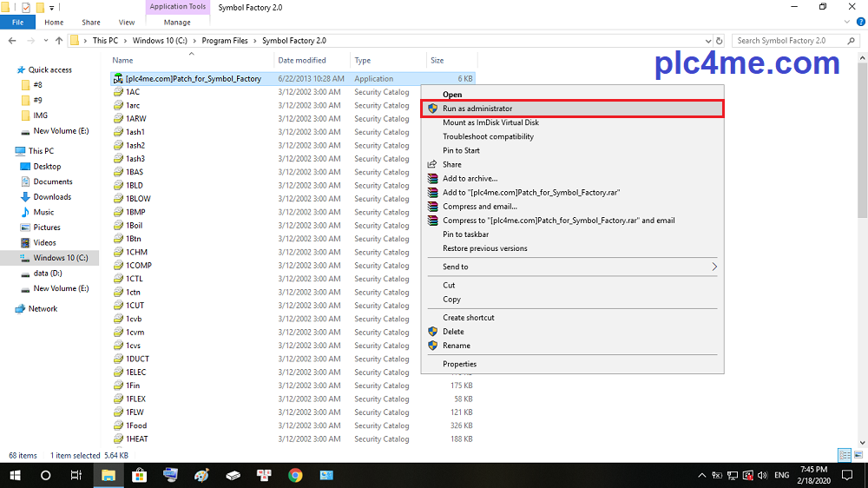Click the Back navigation arrow
Screen dimensions: 868x488
point(12,41)
